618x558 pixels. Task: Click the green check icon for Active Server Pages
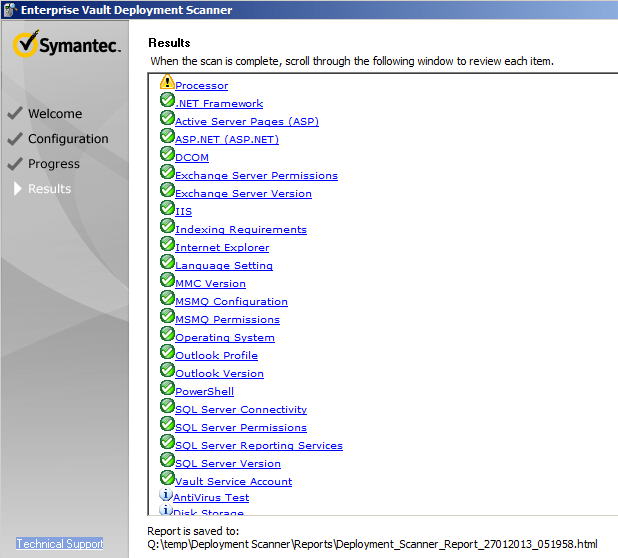[x=167, y=118]
